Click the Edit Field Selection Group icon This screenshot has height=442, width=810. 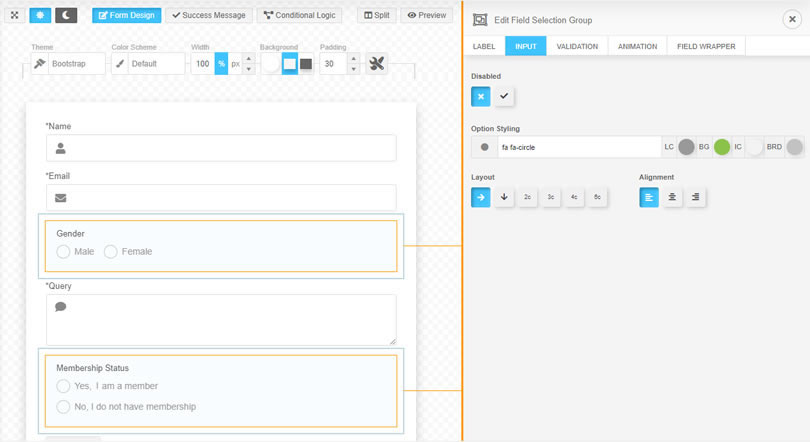click(480, 20)
